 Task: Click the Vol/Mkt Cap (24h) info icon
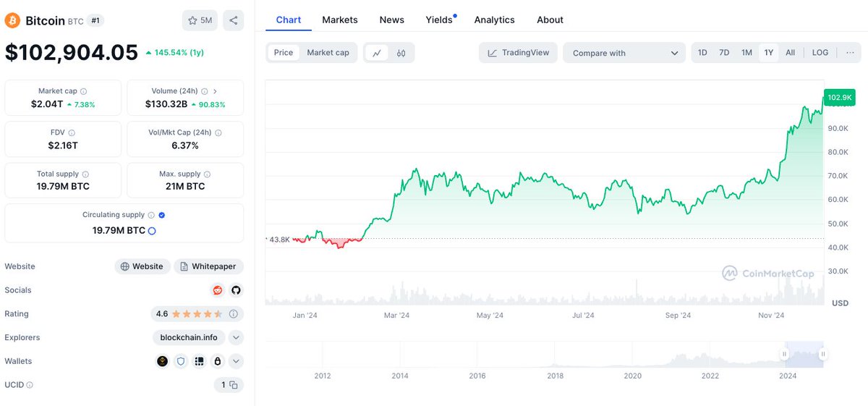pos(218,133)
